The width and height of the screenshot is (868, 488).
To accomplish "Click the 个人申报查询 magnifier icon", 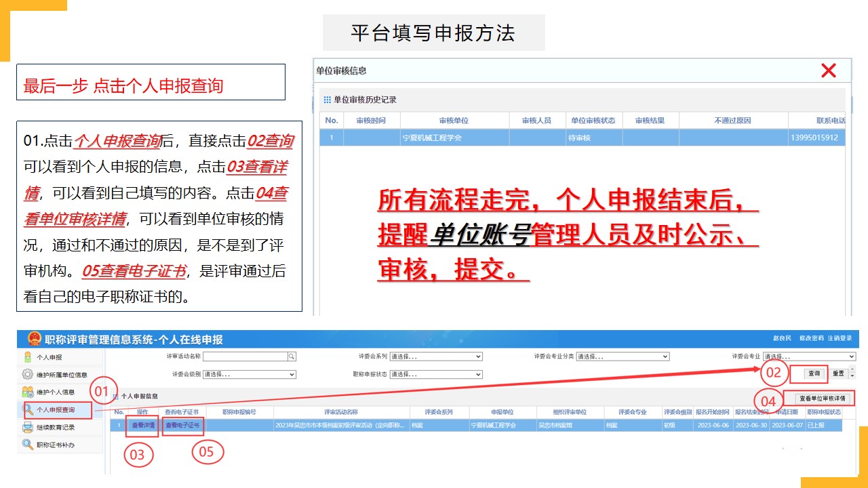I will click(28, 409).
